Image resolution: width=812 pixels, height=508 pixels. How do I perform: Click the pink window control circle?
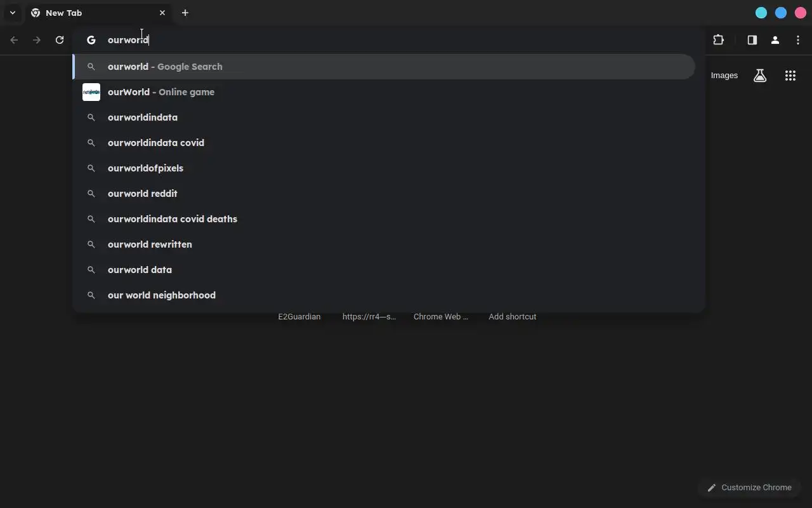(x=801, y=13)
